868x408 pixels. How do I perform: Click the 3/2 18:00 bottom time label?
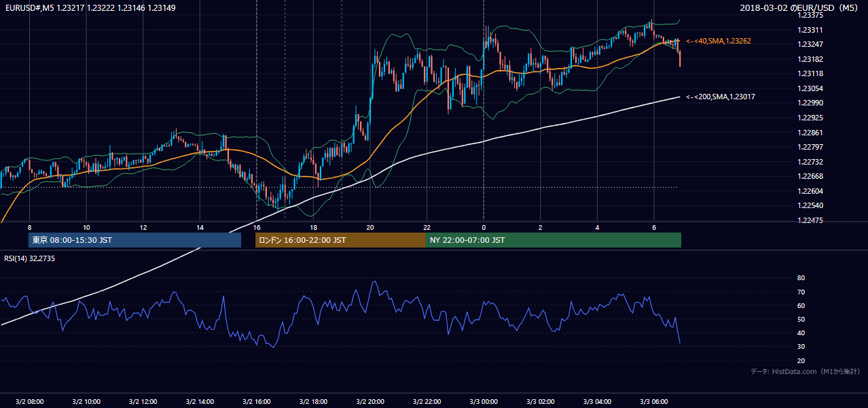[313, 401]
